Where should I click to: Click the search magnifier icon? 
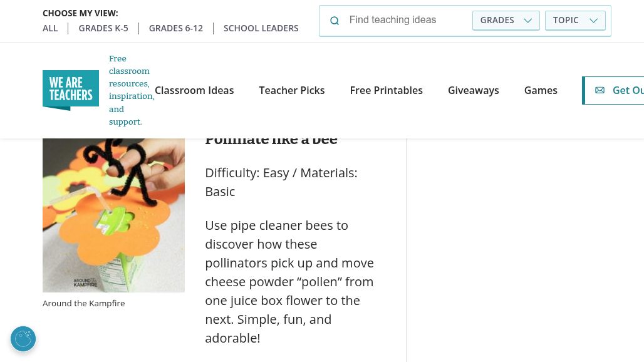point(335,21)
